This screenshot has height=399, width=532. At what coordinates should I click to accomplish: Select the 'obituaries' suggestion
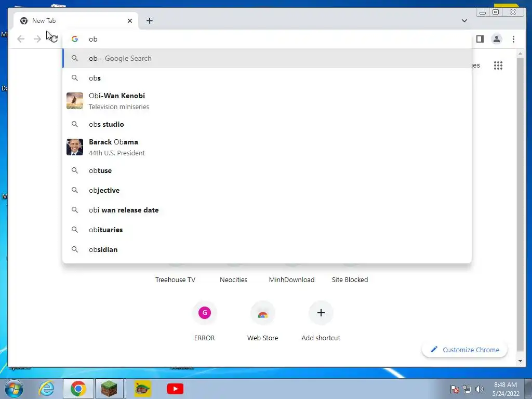[267, 230]
